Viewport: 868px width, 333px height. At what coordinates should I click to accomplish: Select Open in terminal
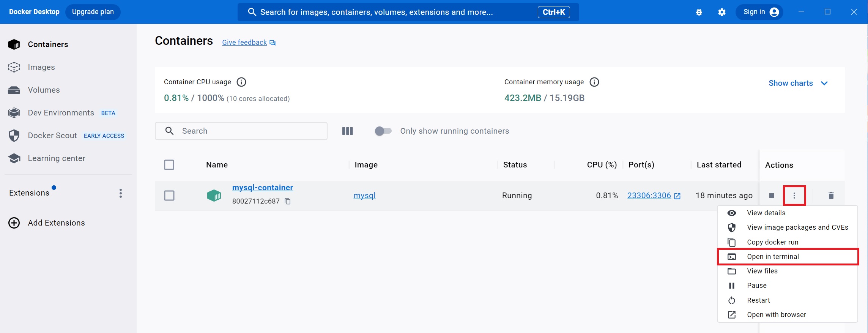(788, 257)
